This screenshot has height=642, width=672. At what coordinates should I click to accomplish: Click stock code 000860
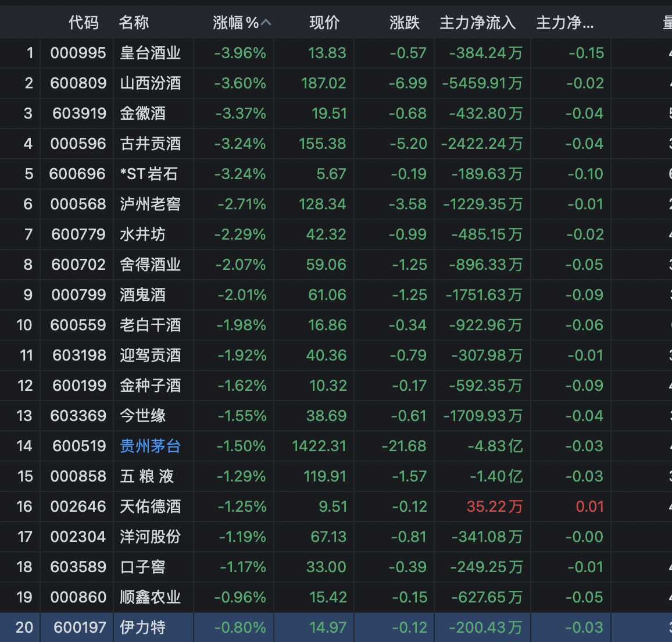(78, 597)
